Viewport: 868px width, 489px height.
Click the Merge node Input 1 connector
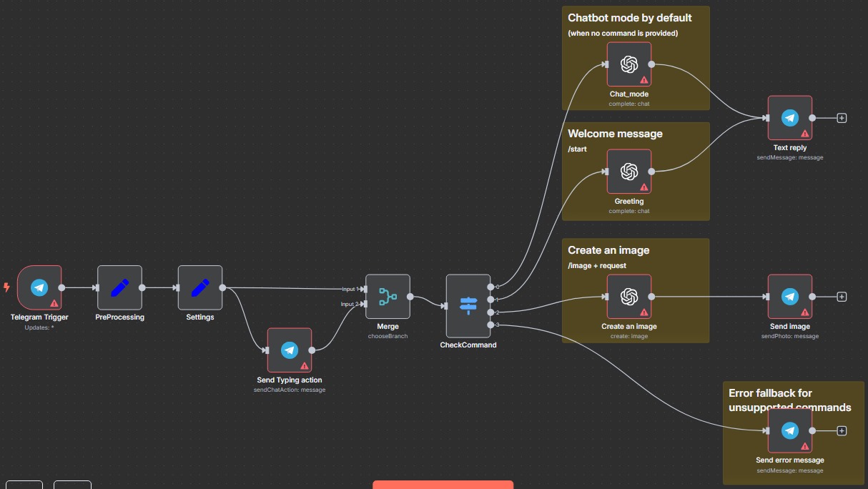365,289
